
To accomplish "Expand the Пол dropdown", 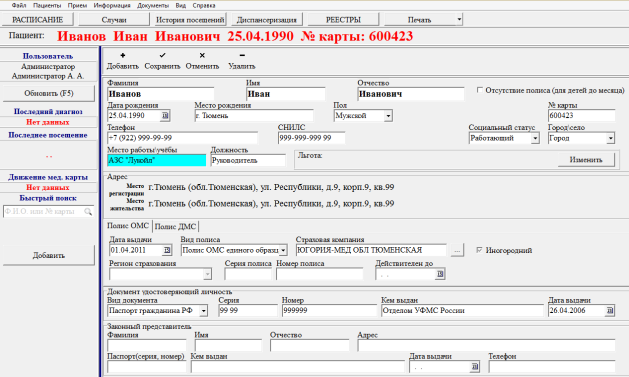I will tap(388, 116).
